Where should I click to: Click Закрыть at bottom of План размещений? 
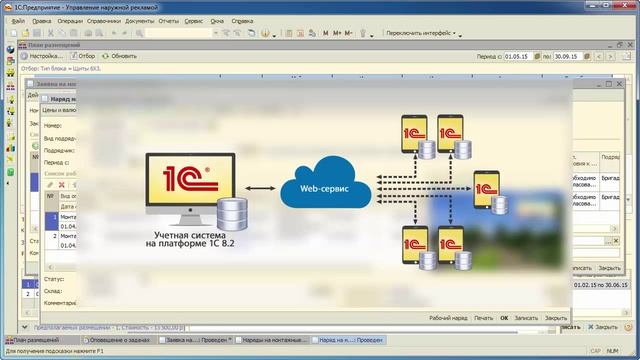pos(602,327)
